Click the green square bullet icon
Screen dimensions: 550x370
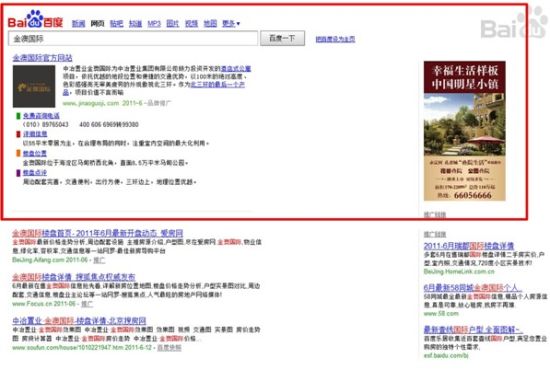(x=18, y=116)
